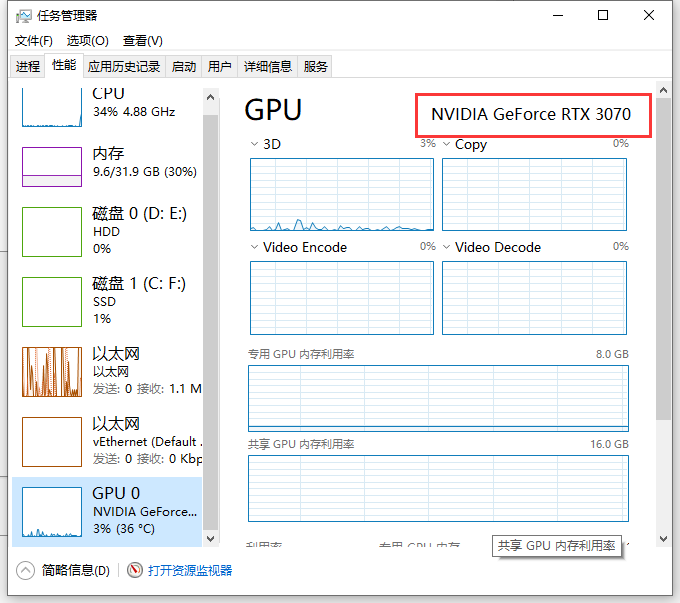Select the GPU 0 thumbnail graph

click(x=52, y=512)
